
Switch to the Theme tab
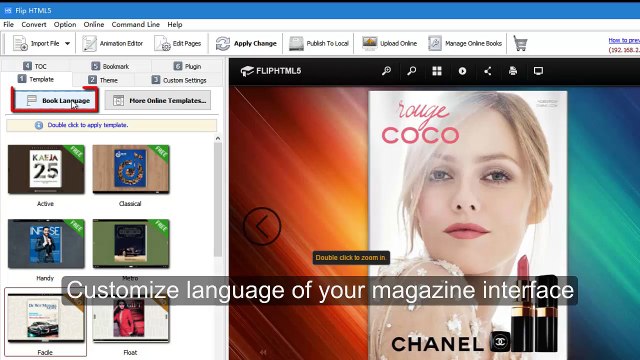103,80
